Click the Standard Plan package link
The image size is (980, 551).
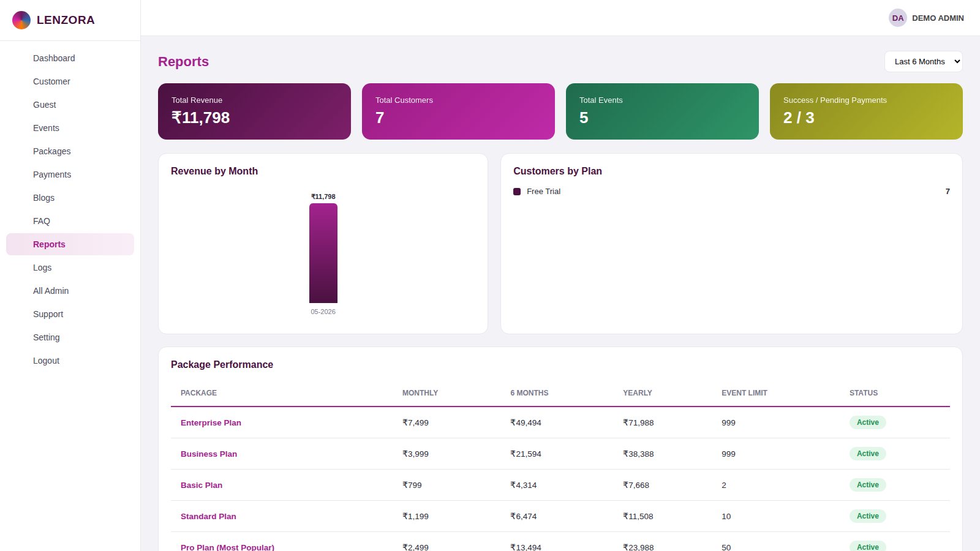(208, 517)
